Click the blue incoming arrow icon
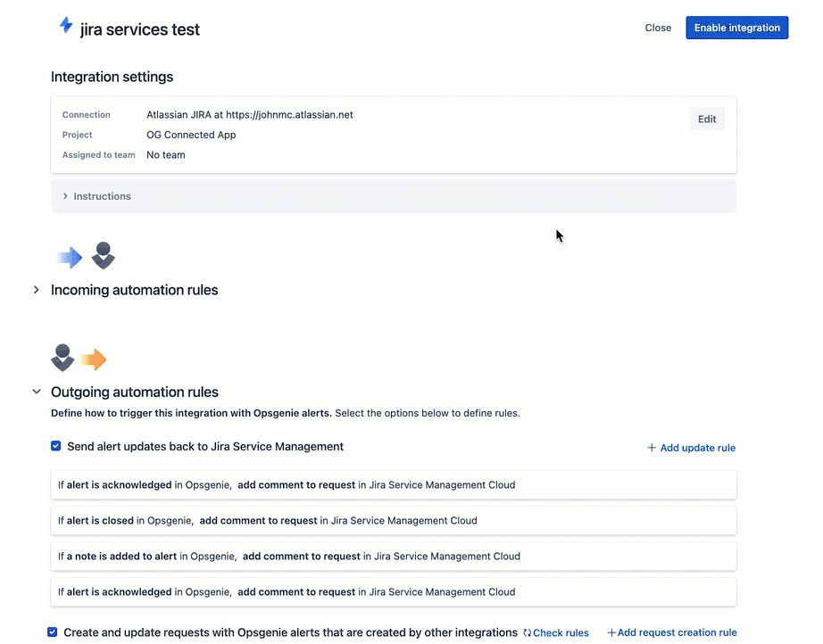Screen dimensions: 823x644 click(70, 258)
